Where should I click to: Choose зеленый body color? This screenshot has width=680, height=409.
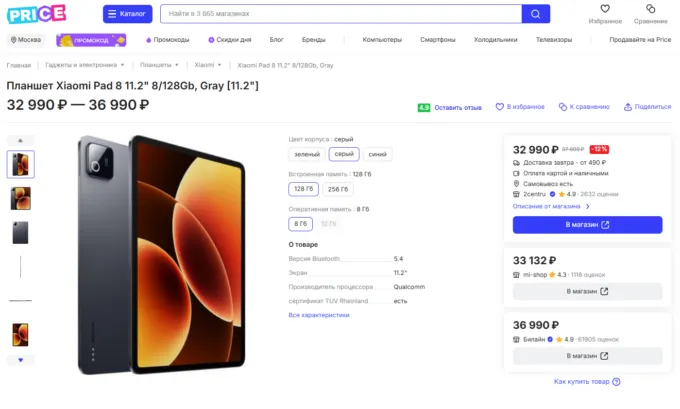(x=307, y=154)
